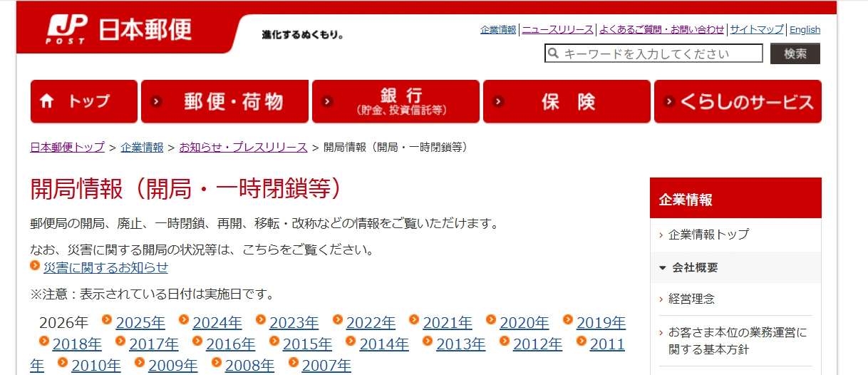Click the orange bullet next to 2010年

click(63, 362)
